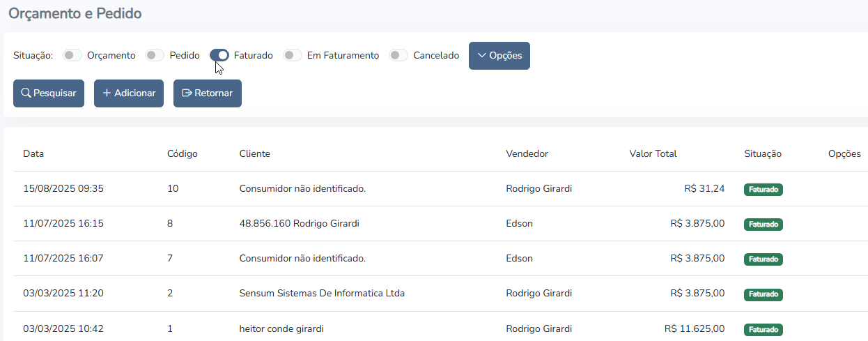Select the Cliente column header

254,154
